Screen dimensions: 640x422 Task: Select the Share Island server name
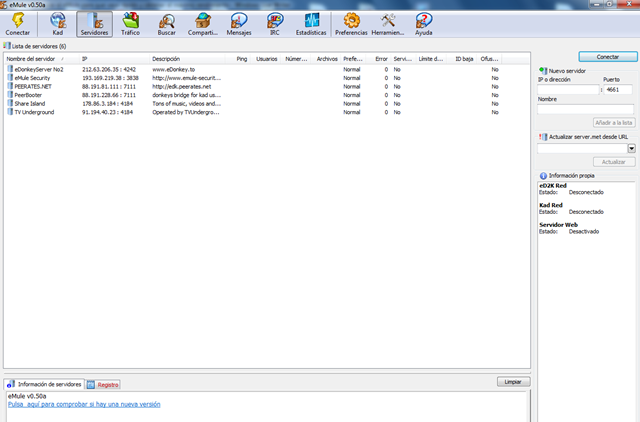point(30,104)
